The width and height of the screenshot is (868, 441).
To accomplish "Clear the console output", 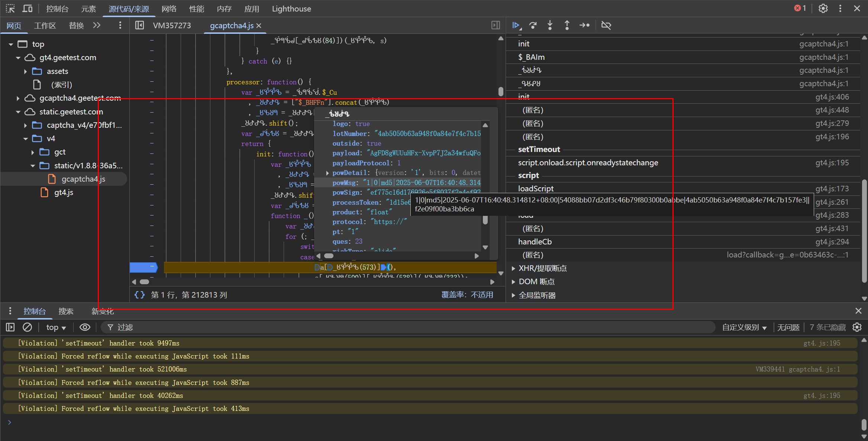I will tap(27, 327).
